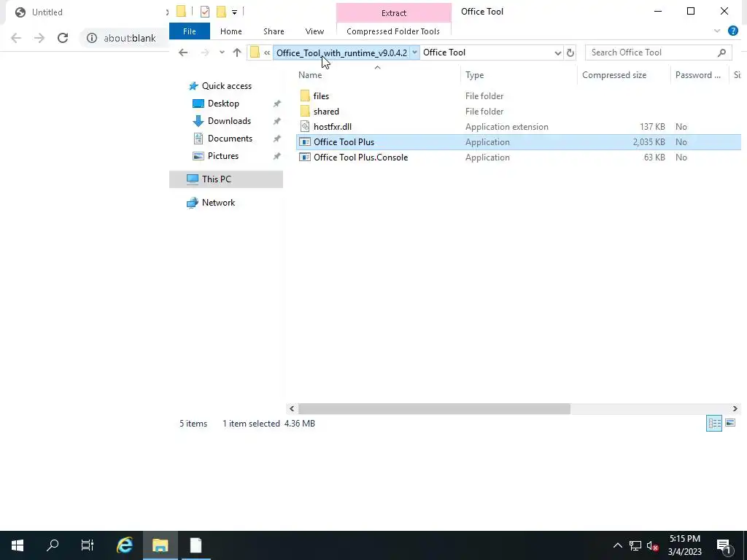Open File Explorer help icon
This screenshot has height=560, width=747.
click(x=732, y=31)
